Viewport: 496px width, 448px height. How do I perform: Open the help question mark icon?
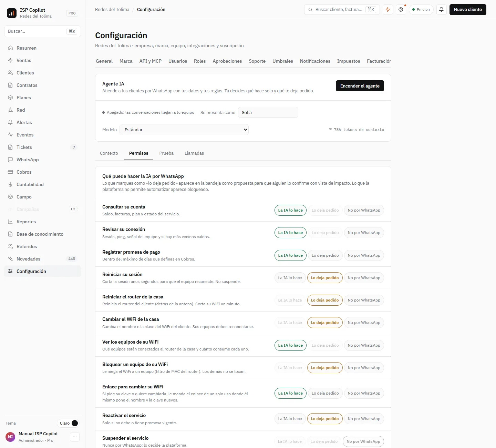(401, 10)
